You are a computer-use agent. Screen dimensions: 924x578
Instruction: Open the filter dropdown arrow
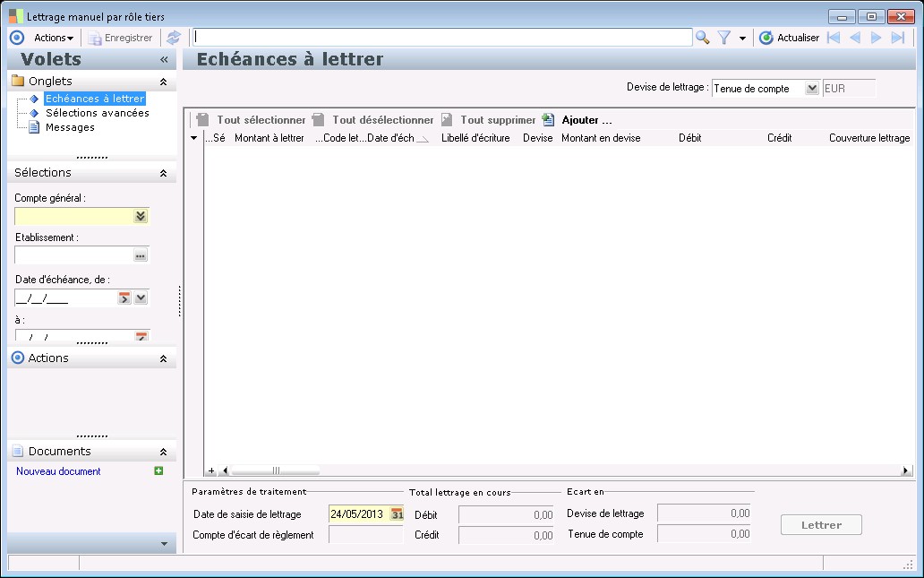coord(742,39)
